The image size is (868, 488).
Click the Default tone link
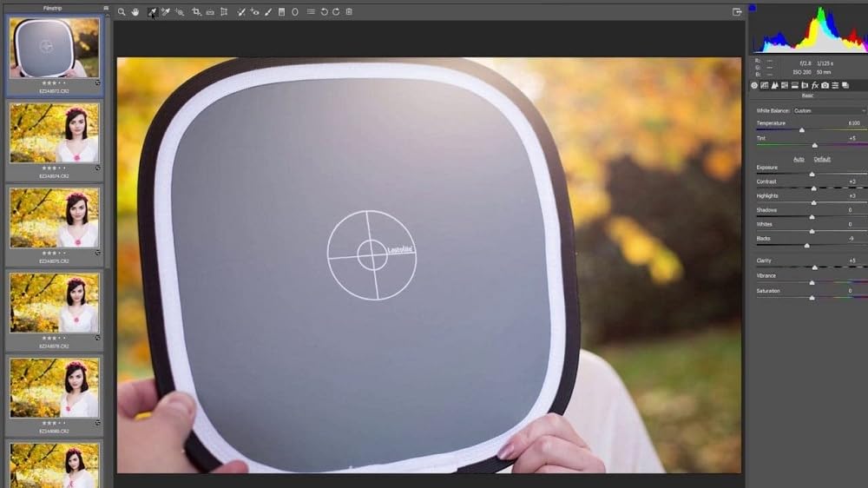click(822, 159)
